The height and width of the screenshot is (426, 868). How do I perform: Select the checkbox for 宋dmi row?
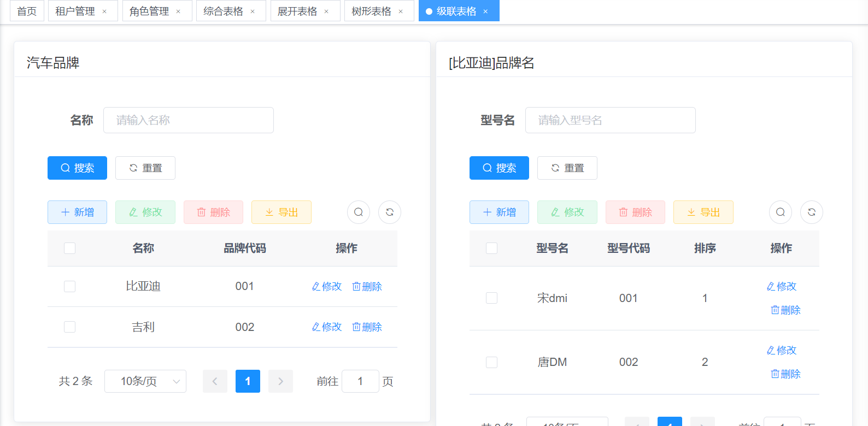click(x=491, y=298)
